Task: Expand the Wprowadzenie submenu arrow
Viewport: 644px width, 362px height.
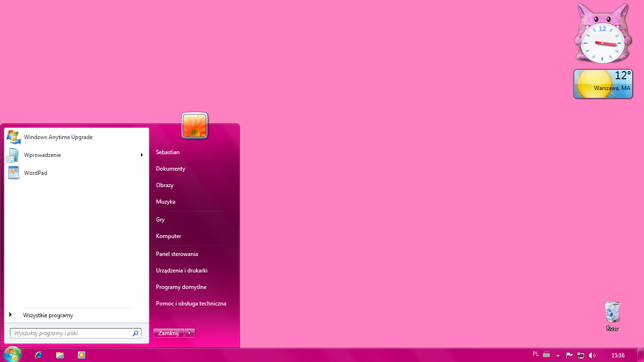Action: point(141,155)
